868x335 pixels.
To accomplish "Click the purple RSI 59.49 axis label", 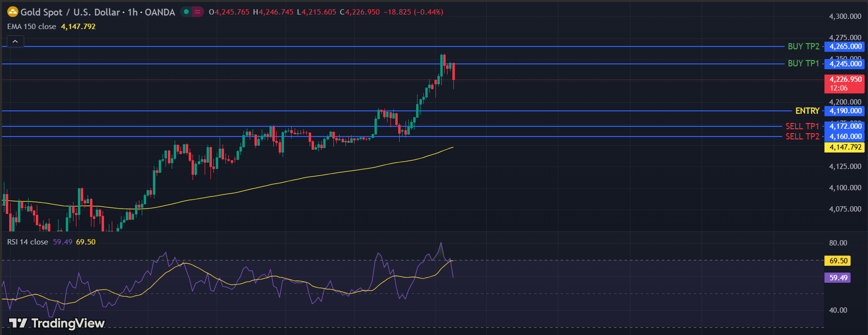I will 838,278.
